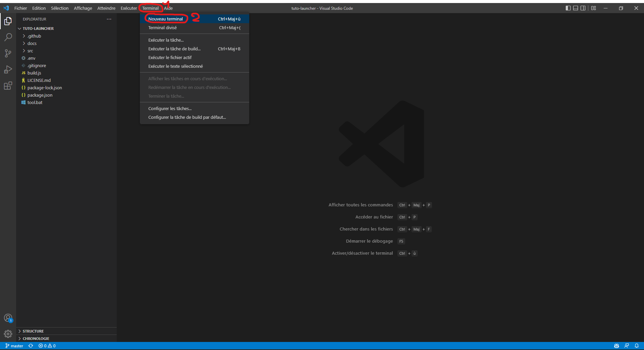Open the Atteindre menu
The width and height of the screenshot is (644, 350).
click(x=106, y=8)
